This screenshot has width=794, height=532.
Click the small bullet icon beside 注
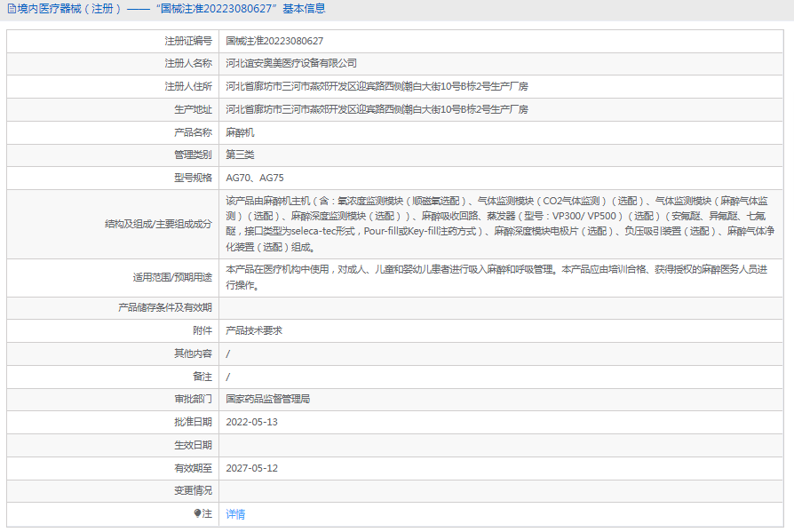point(197,513)
